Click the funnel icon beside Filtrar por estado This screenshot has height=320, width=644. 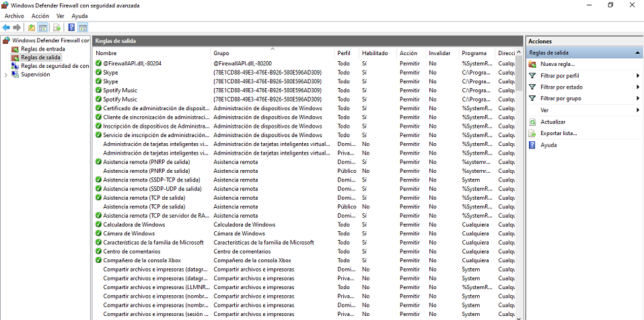[x=532, y=87]
